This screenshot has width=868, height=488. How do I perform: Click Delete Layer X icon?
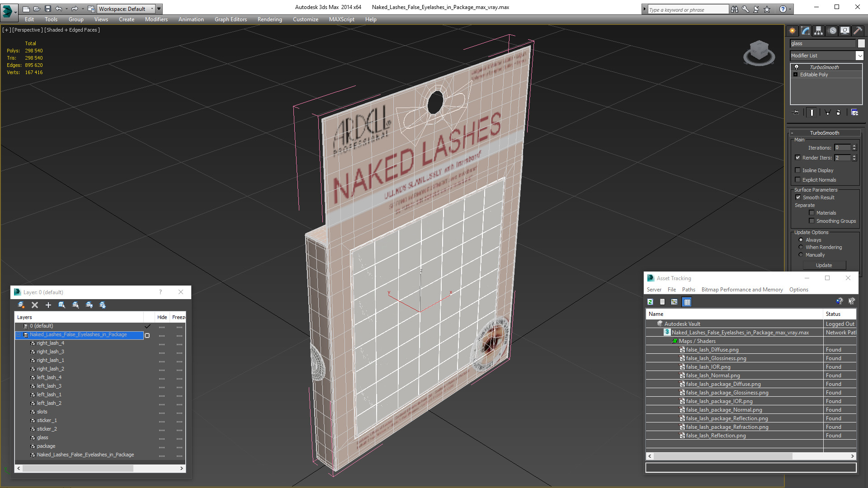pos(35,305)
